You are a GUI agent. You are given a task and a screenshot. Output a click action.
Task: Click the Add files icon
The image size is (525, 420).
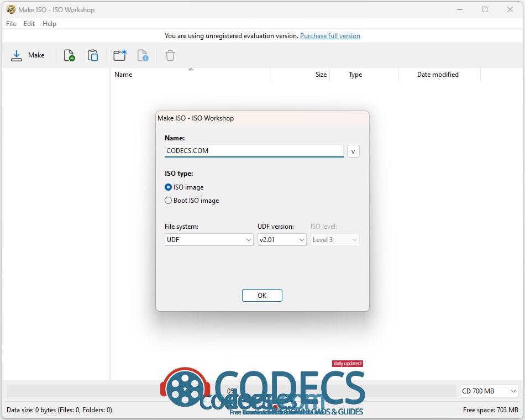[x=69, y=56]
